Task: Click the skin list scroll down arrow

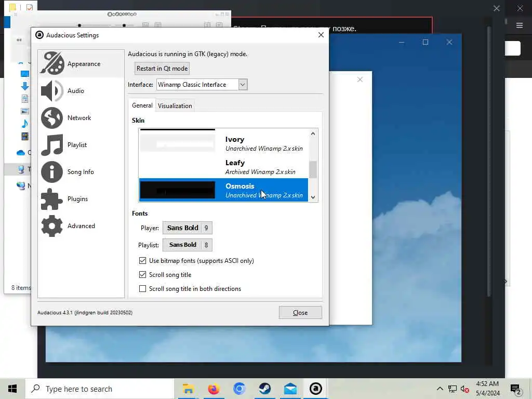Action: 313,197
